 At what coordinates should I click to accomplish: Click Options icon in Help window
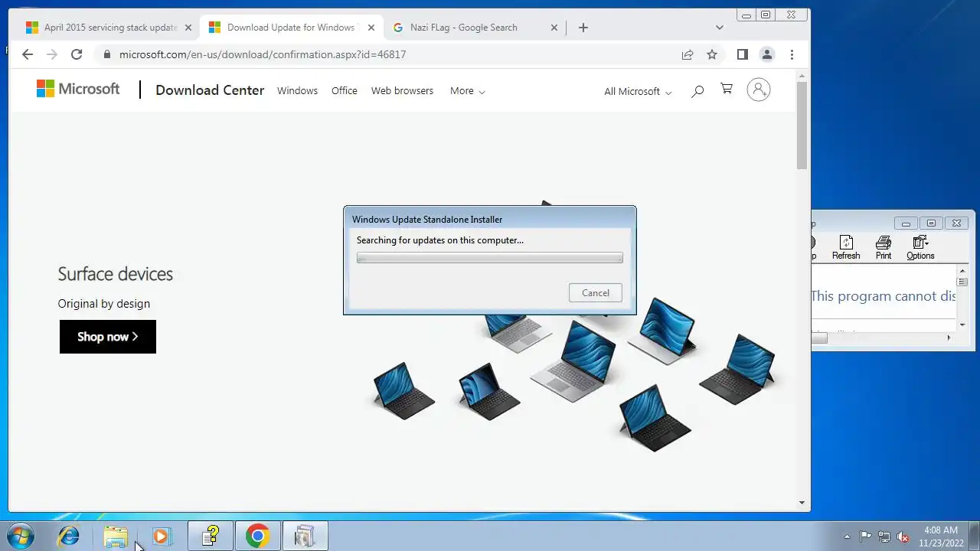click(920, 248)
